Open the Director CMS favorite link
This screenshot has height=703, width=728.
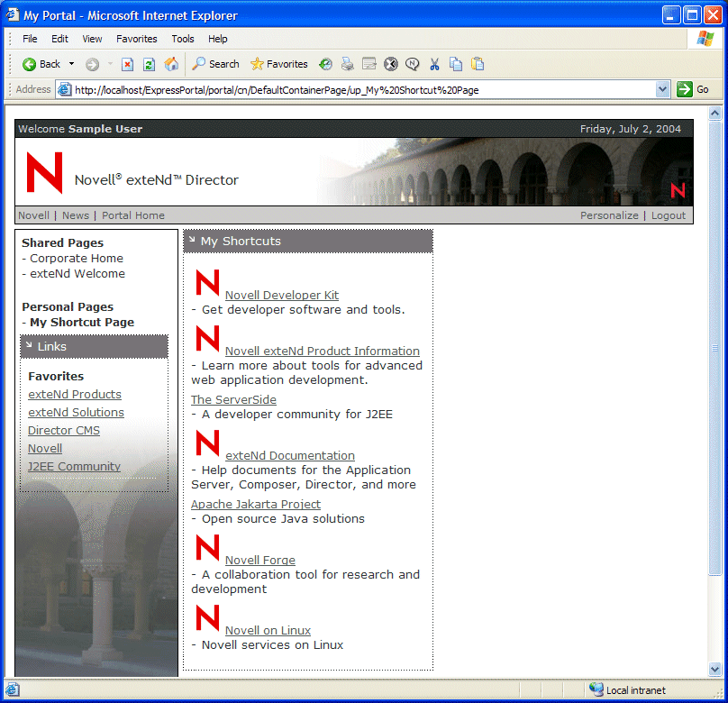[64, 431]
